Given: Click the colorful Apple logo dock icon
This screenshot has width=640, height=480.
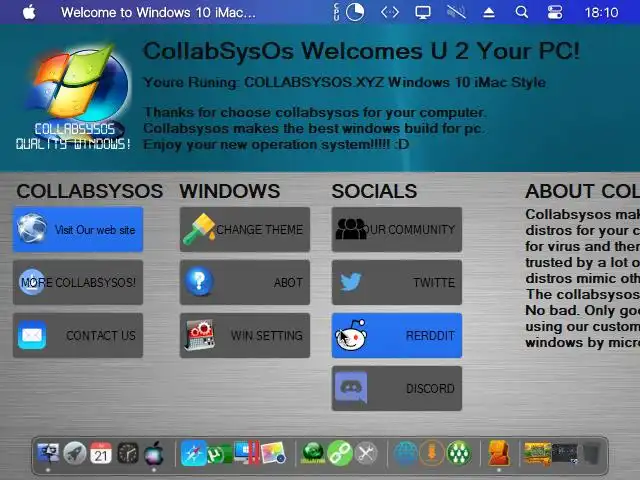Looking at the screenshot, I should [x=154, y=453].
